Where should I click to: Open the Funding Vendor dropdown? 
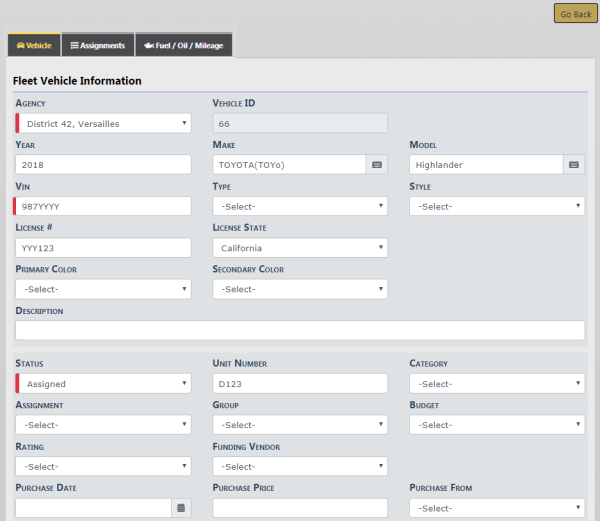(300, 466)
